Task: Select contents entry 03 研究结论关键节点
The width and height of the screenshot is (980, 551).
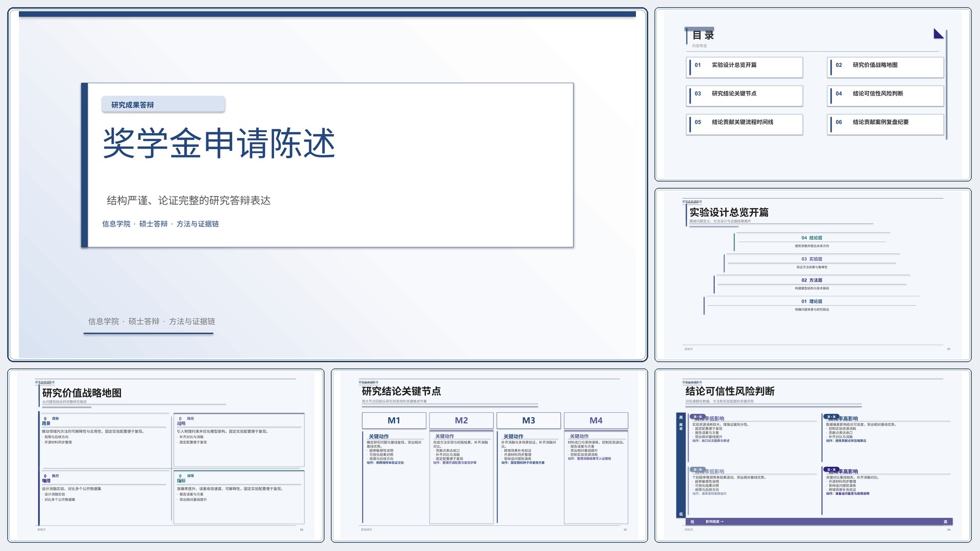Action: (x=745, y=96)
